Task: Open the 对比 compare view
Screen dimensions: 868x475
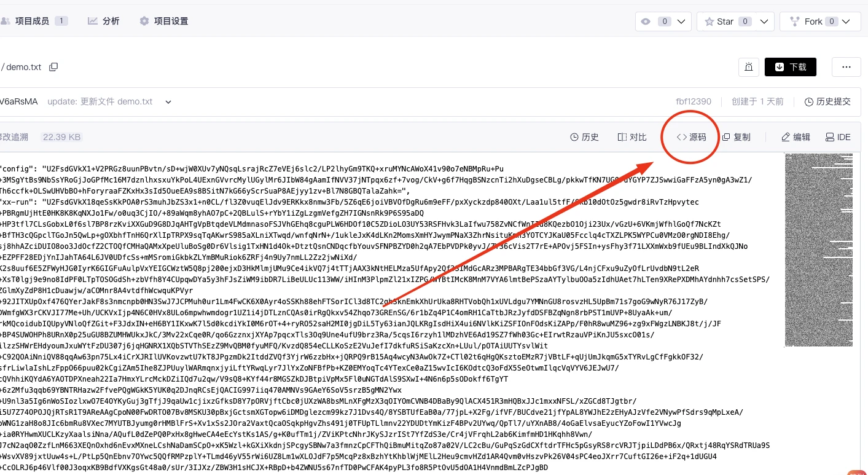Action: click(632, 137)
